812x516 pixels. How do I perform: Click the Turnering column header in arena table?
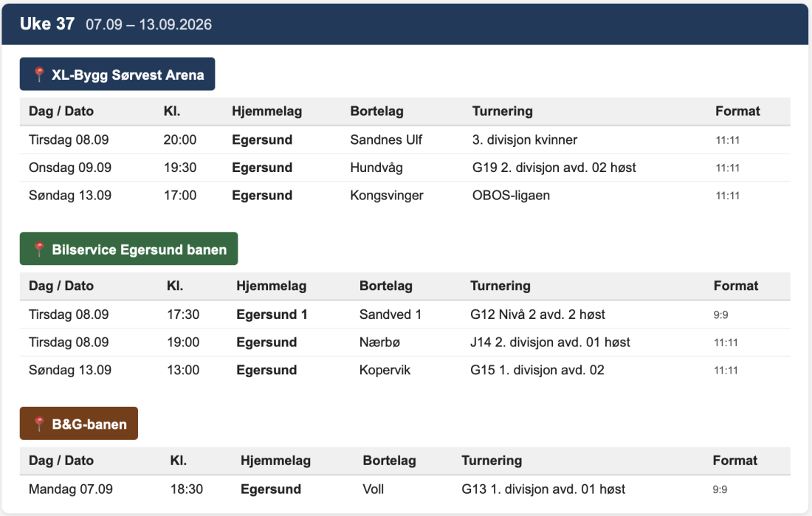[x=502, y=111]
